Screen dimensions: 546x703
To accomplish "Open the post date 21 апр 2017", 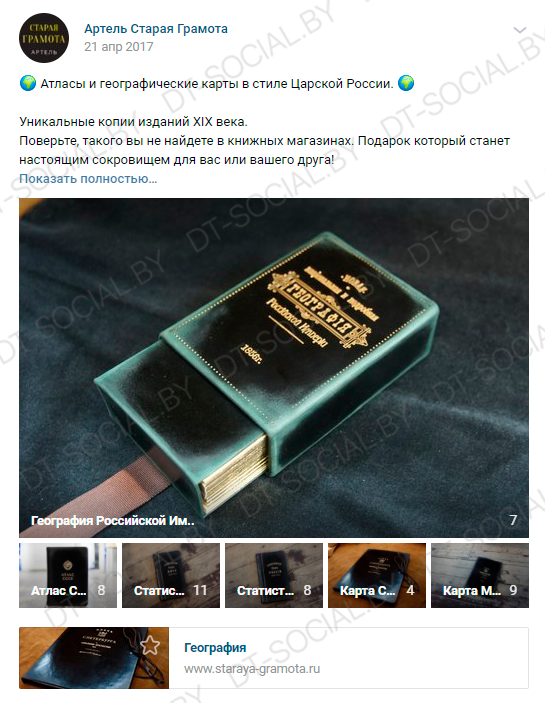I will 119,47.
